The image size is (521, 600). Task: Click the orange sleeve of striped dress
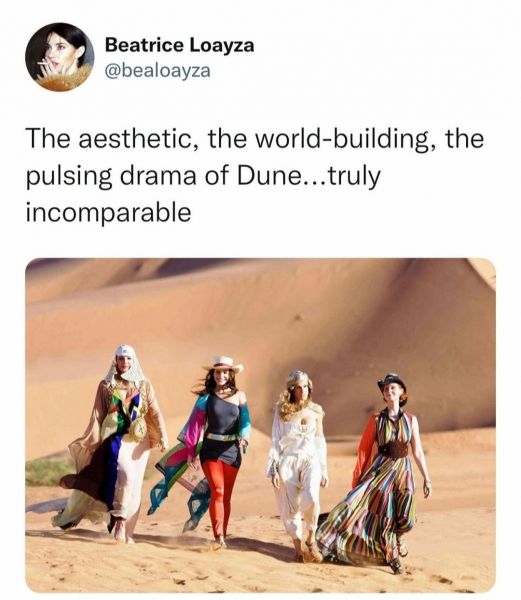365,450
